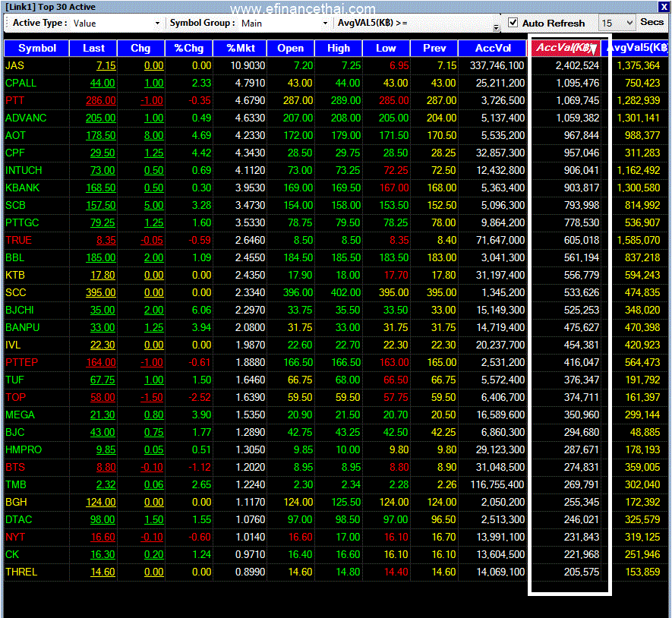
Task: Sort by the Open column header
Action: point(291,48)
